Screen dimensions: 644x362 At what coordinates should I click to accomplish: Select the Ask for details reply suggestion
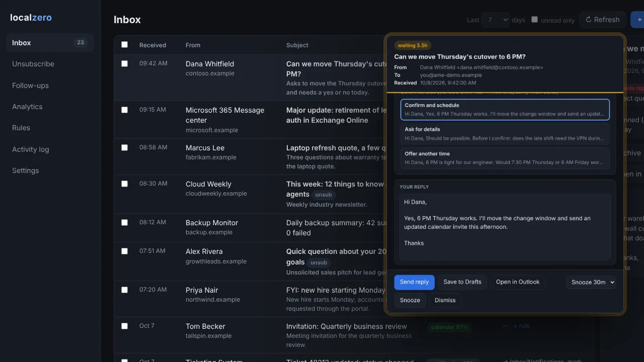[505, 133]
